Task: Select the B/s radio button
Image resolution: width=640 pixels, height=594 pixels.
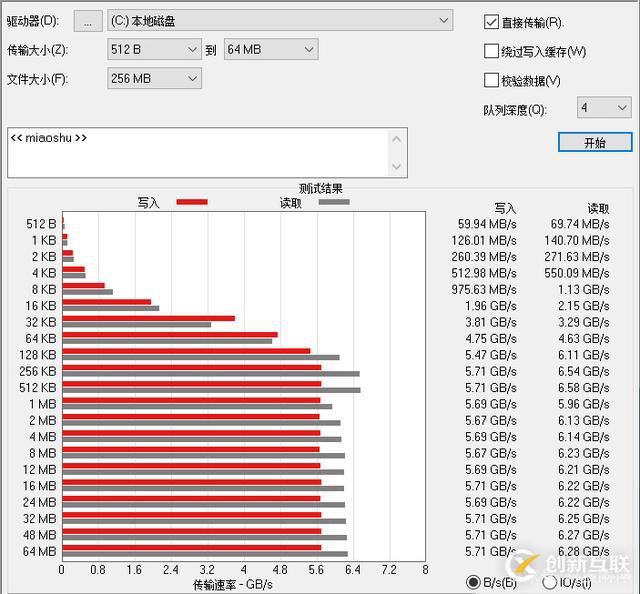Action: pos(473,582)
